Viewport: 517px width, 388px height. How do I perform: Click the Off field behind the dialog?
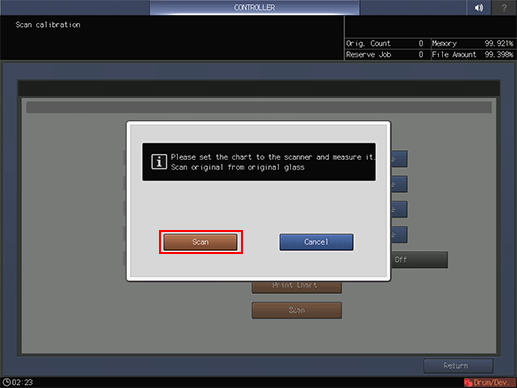point(419,260)
